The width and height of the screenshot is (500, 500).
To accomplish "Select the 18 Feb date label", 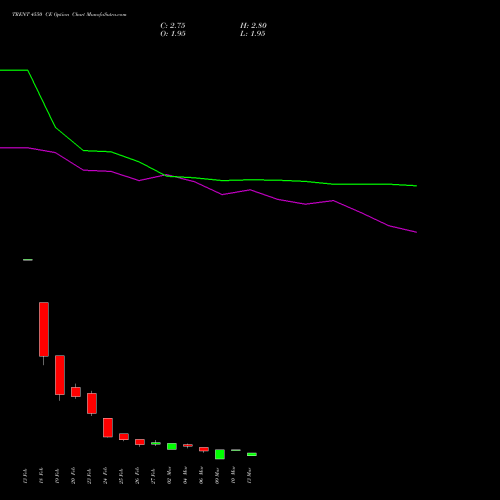I will click(x=41, y=476).
